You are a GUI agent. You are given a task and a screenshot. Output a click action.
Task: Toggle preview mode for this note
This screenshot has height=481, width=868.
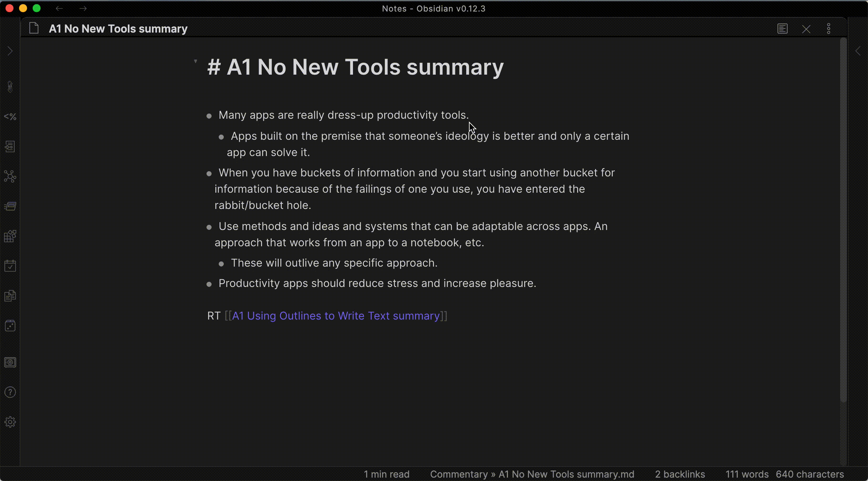782,29
